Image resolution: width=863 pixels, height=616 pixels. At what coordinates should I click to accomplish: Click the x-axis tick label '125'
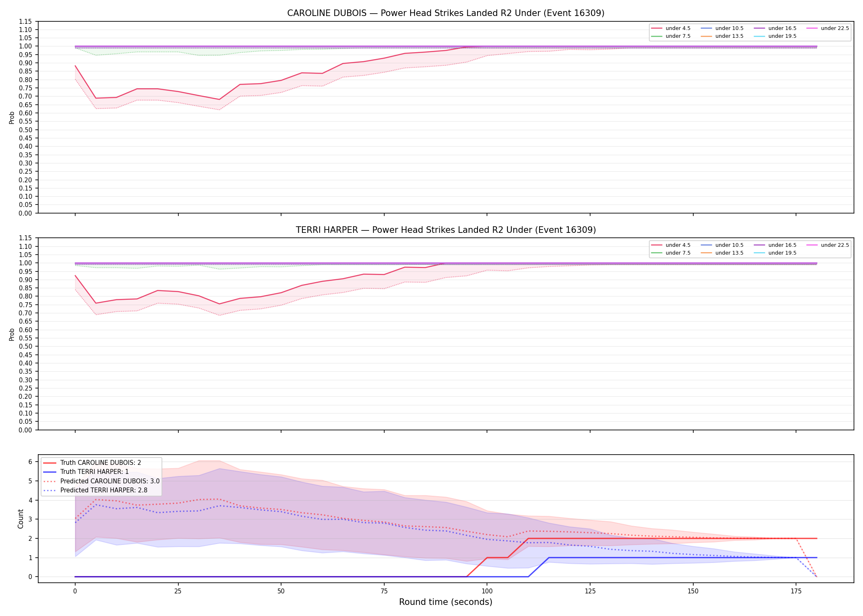[590, 591]
